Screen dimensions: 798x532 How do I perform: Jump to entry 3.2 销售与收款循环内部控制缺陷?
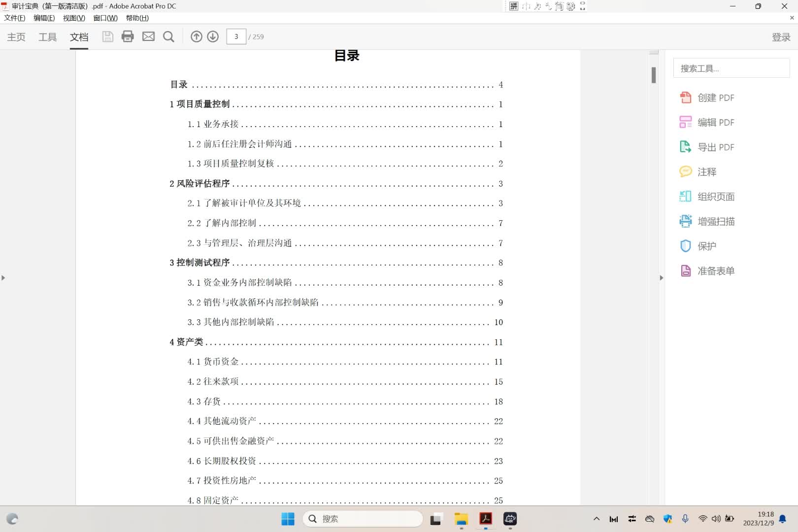[x=345, y=302]
